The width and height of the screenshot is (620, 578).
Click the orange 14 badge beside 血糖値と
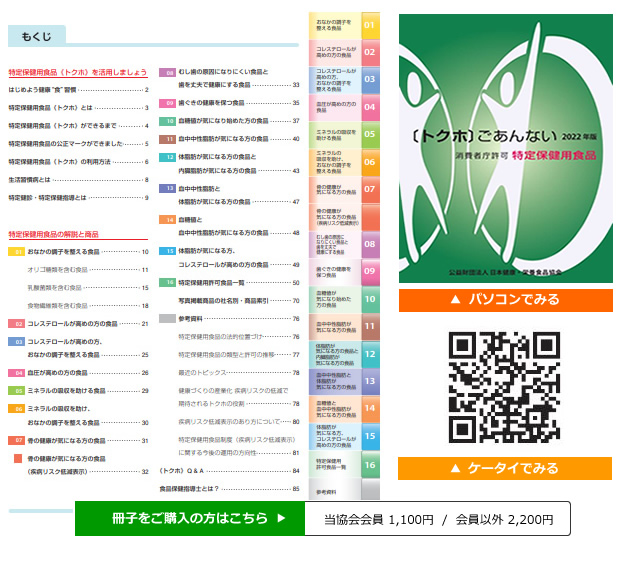(x=167, y=219)
